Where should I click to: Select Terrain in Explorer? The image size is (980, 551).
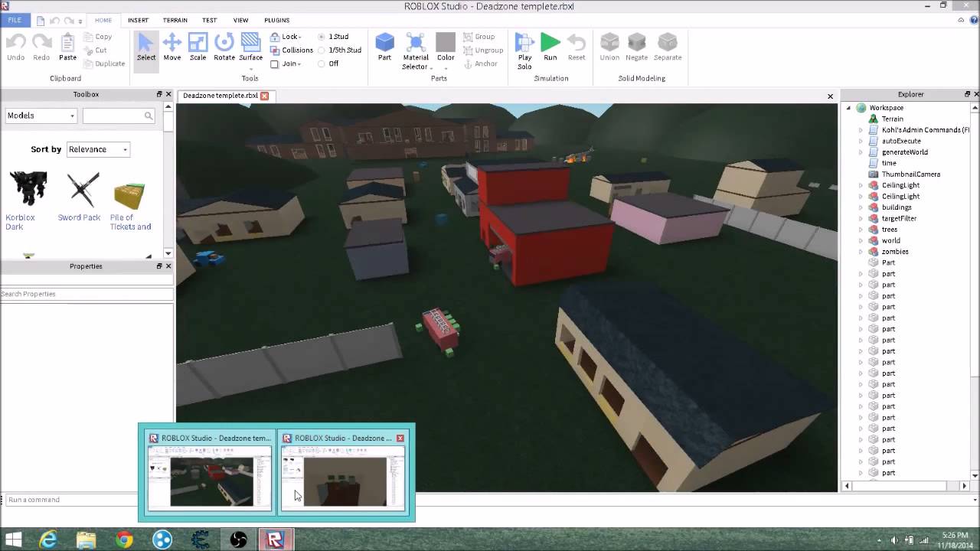[x=892, y=119]
